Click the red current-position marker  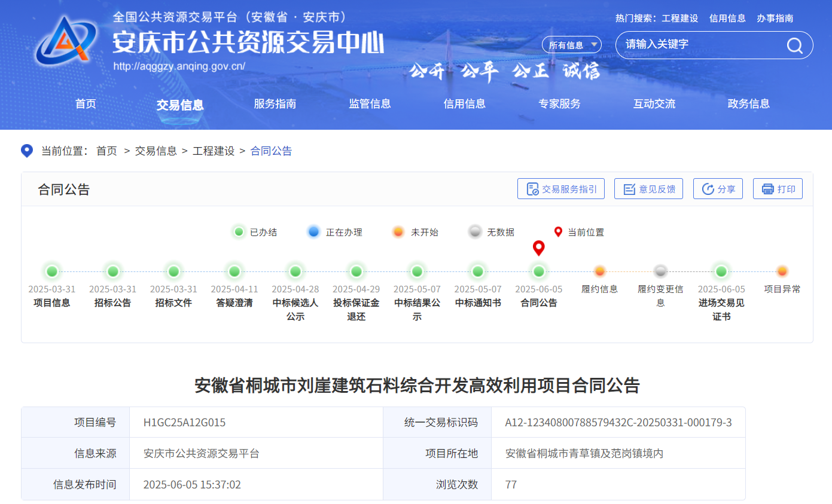(538, 248)
